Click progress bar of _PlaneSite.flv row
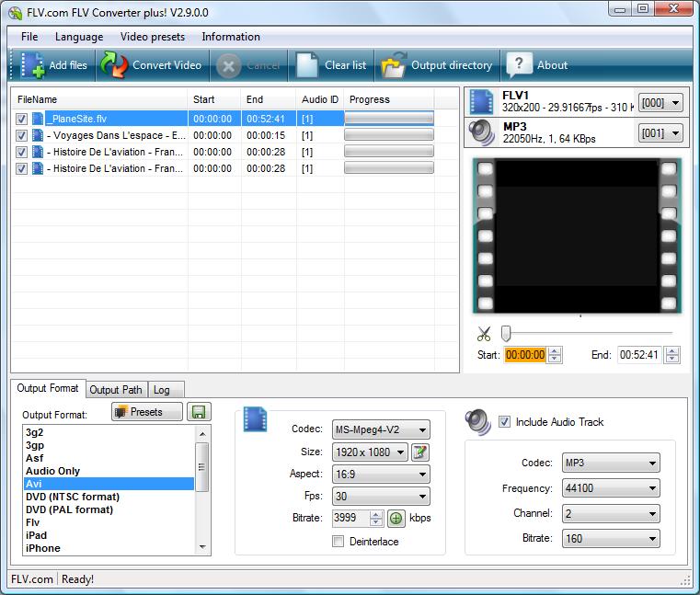This screenshot has width=700, height=595. click(x=389, y=119)
